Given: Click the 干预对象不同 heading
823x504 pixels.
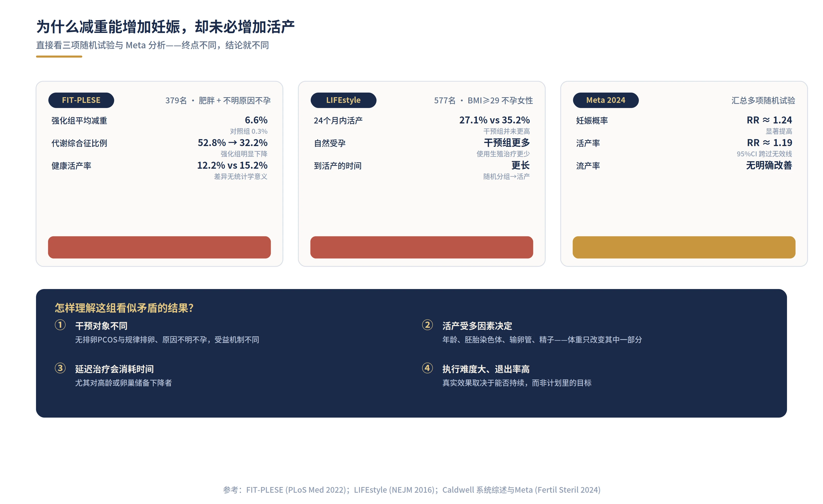Looking at the screenshot, I should 101,326.
